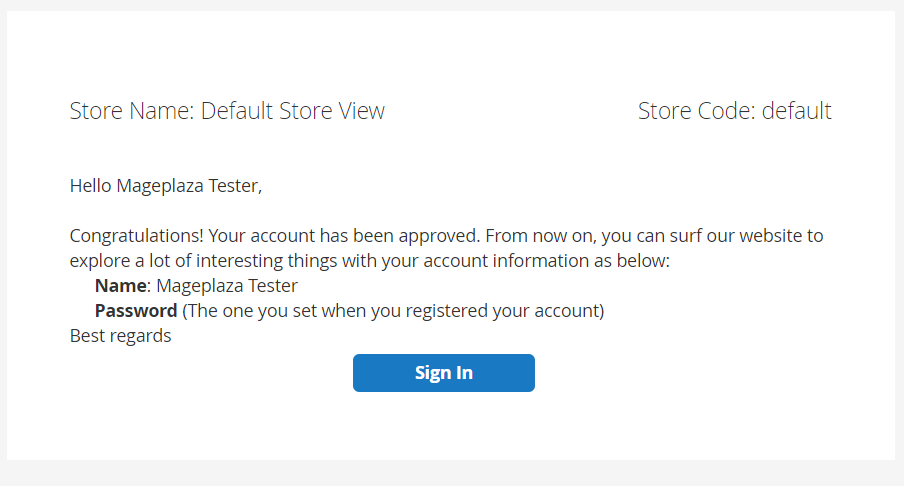
Task: Click "Mageplaza Tester" in the Hello greeting line
Action: (x=188, y=185)
